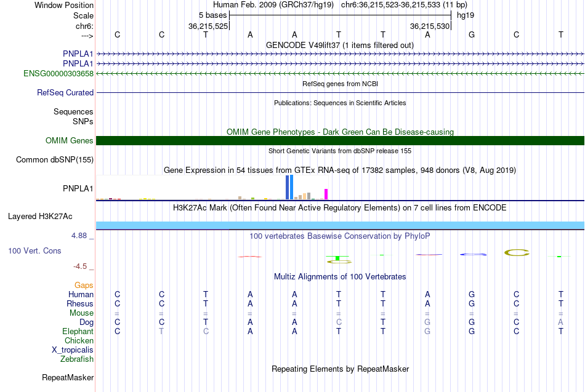Open the GENCODE V49lift37 track title

click(x=340, y=45)
